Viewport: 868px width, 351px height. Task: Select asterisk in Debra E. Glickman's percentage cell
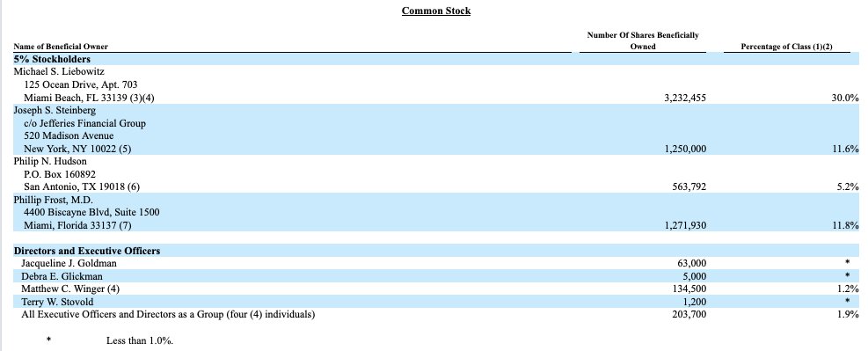(848, 275)
